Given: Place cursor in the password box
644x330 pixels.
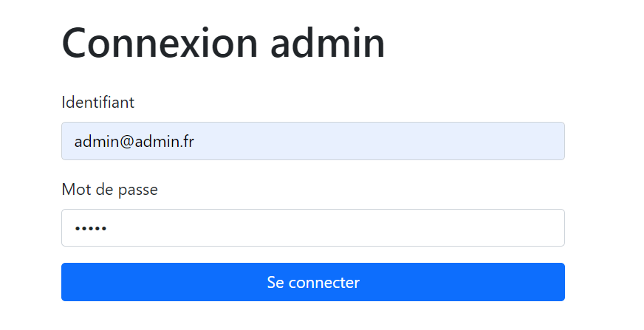Looking at the screenshot, I should pos(312,228).
